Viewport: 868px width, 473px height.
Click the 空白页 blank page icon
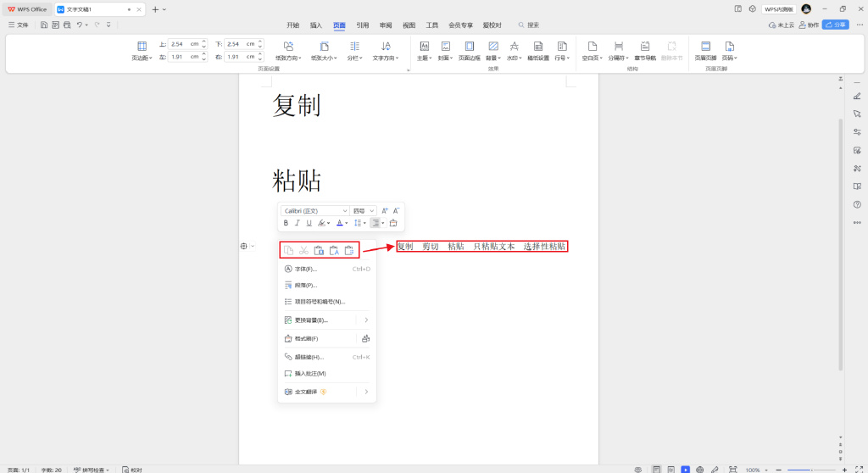tap(593, 47)
